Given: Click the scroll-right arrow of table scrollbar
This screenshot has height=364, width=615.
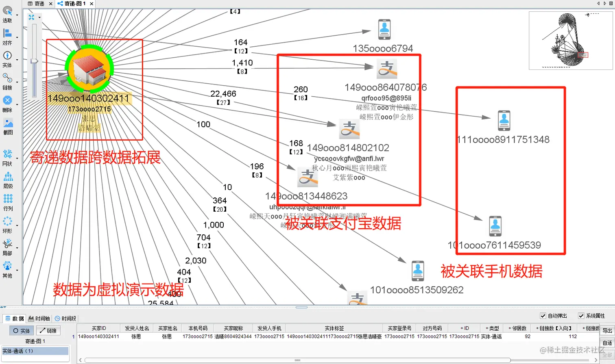Looking at the screenshot, I should 596,360.
